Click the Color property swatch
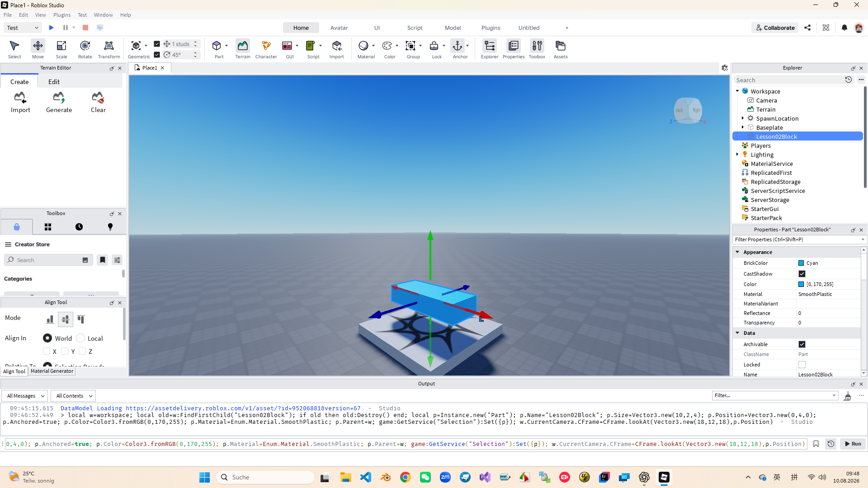This screenshot has width=868, height=488. tap(801, 284)
